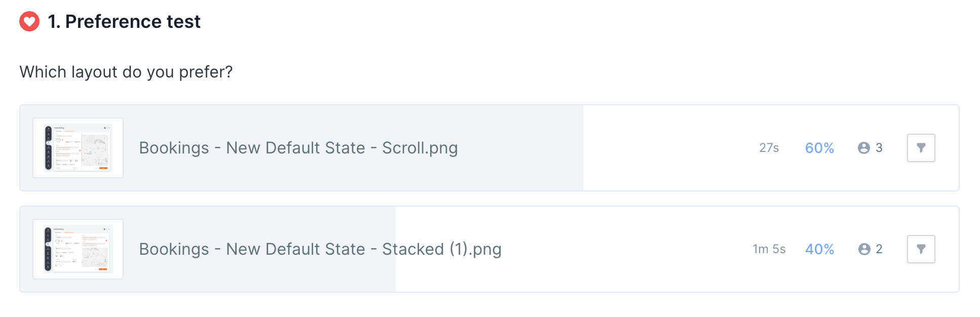This screenshot has width=980, height=317.
Task: Click the participant icon beside count 3
Action: coord(864,148)
